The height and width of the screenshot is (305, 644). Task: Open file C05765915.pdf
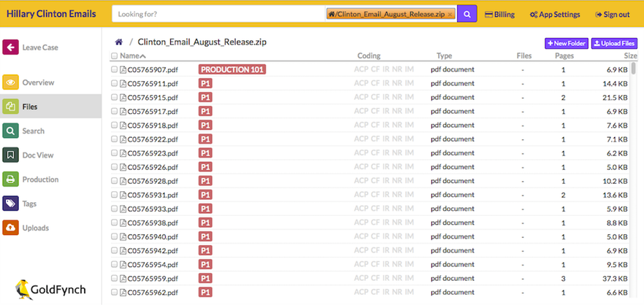(x=153, y=98)
